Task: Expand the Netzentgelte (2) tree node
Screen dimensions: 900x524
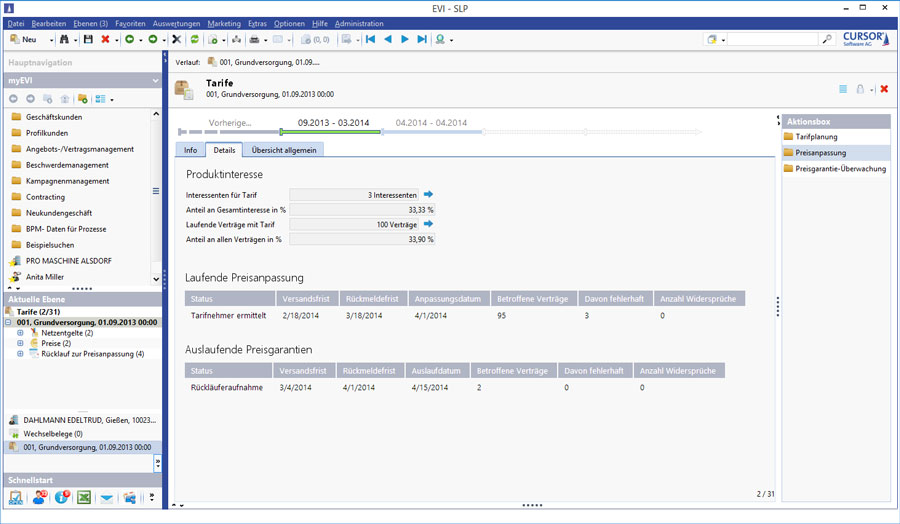Action: [20, 332]
